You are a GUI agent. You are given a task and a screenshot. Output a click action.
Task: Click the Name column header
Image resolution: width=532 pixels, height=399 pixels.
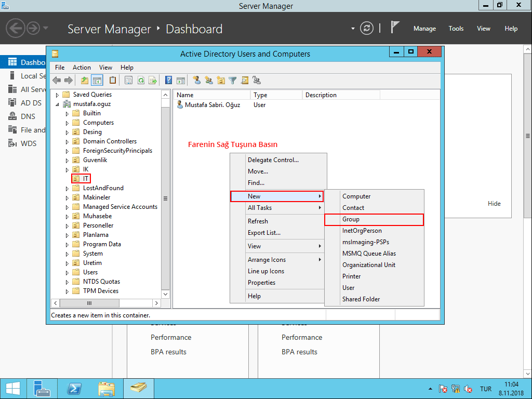click(212, 95)
